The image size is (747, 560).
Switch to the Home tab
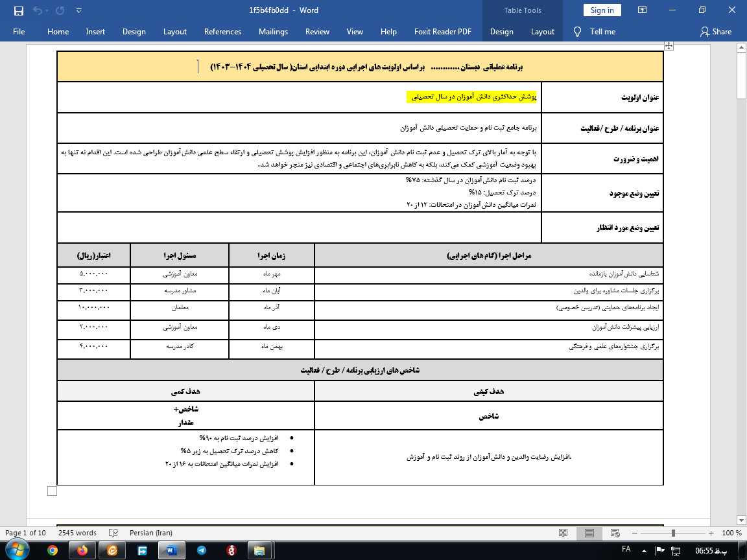[x=58, y=31]
